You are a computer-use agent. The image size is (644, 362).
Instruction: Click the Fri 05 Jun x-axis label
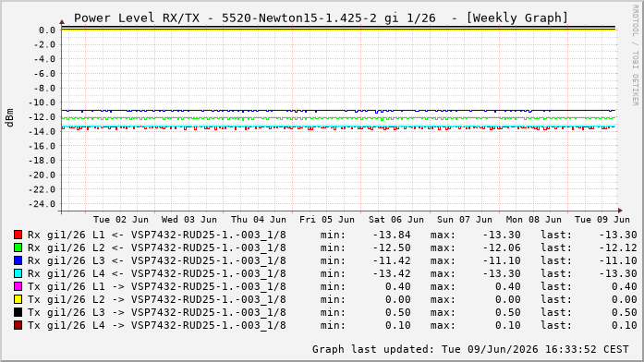(327, 220)
